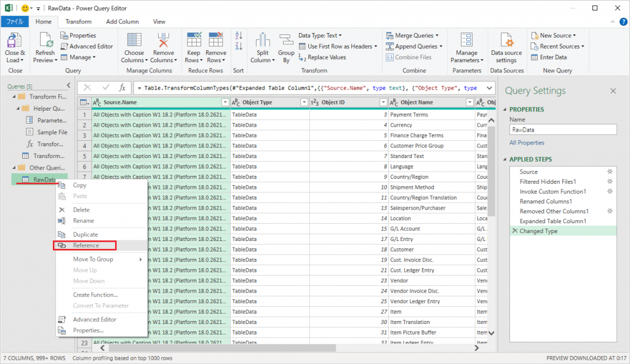Click the Refresh Preview icon
This screenshot has height=364, width=630.
point(45,41)
